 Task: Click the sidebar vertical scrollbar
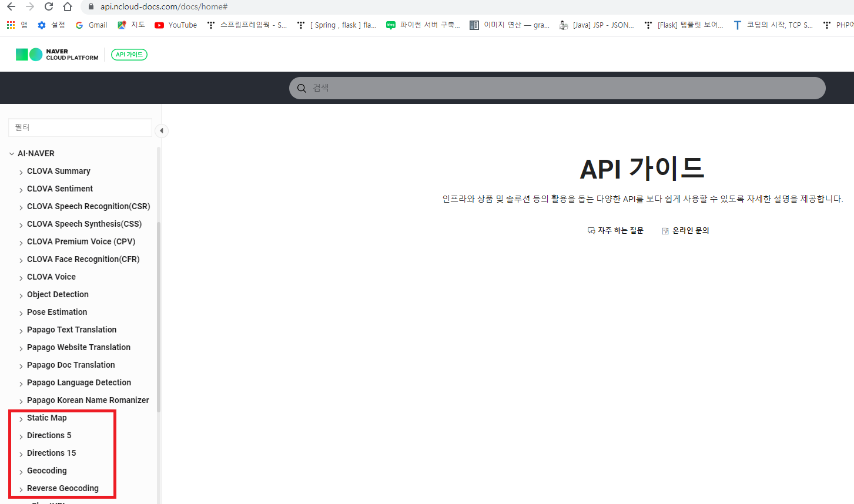[x=159, y=317]
